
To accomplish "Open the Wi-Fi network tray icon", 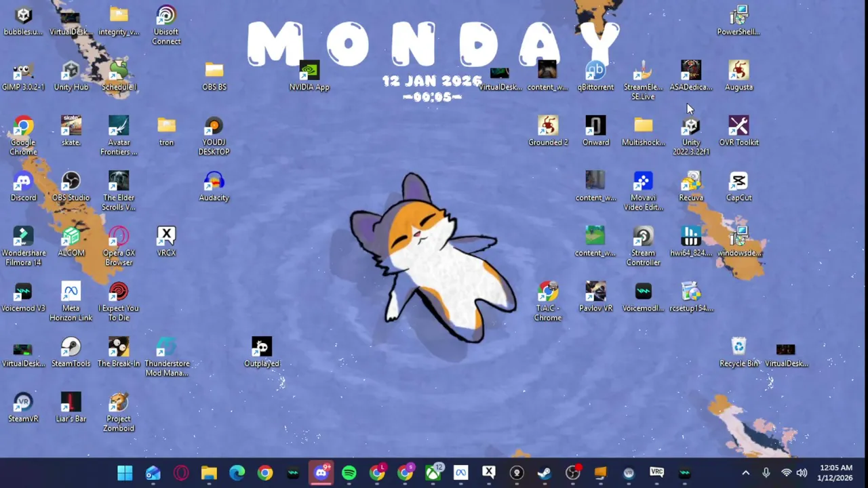I will coord(786,473).
